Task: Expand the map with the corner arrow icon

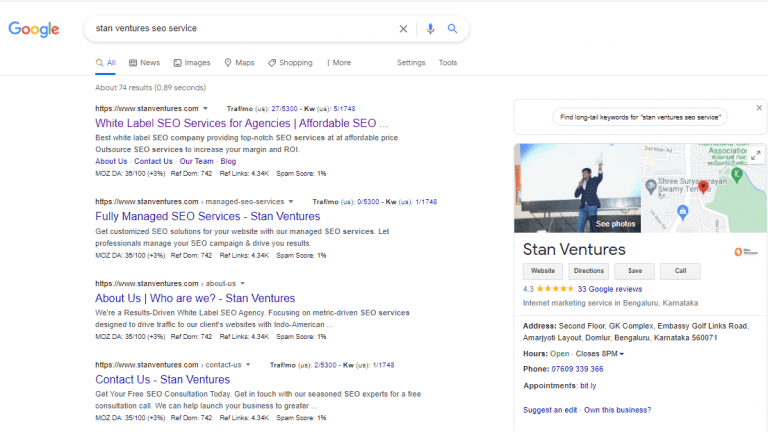Action: click(x=756, y=156)
